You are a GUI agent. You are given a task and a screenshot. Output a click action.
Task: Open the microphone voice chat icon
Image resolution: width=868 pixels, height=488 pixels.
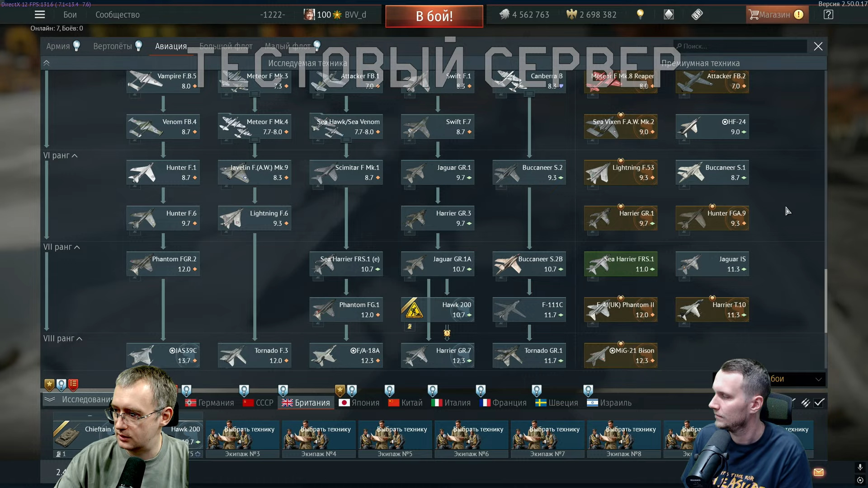click(860, 467)
